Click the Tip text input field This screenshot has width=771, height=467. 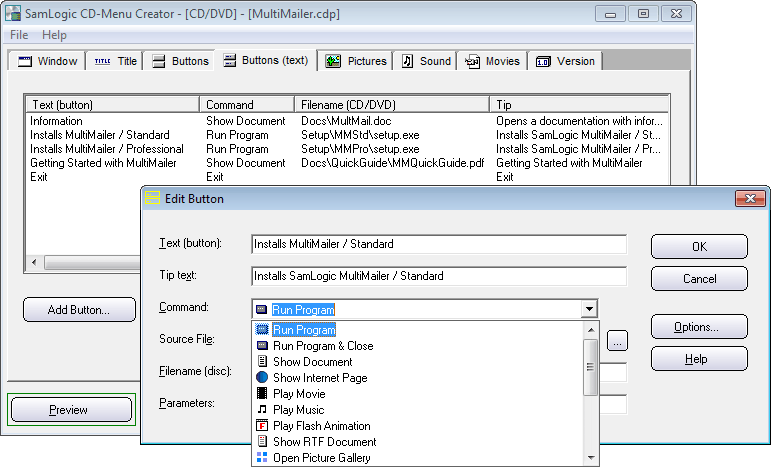click(439, 276)
